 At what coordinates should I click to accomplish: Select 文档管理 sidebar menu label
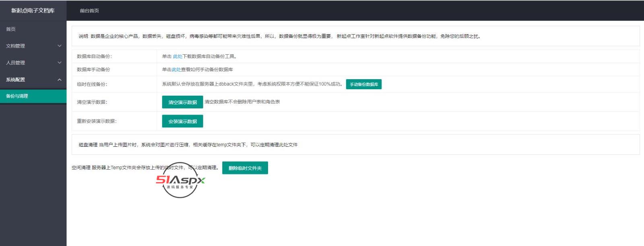(16, 46)
